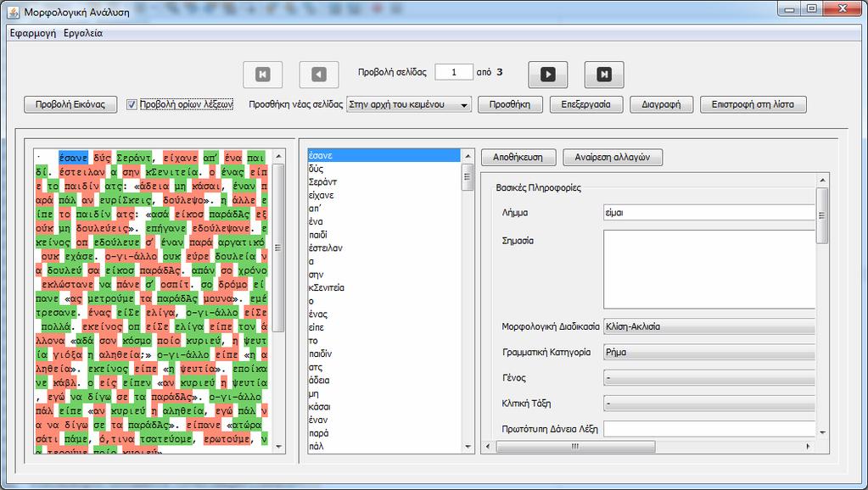Open the Γραμματική Κατηγορία dropdown
Screen dimensions: 868x490
click(709, 353)
